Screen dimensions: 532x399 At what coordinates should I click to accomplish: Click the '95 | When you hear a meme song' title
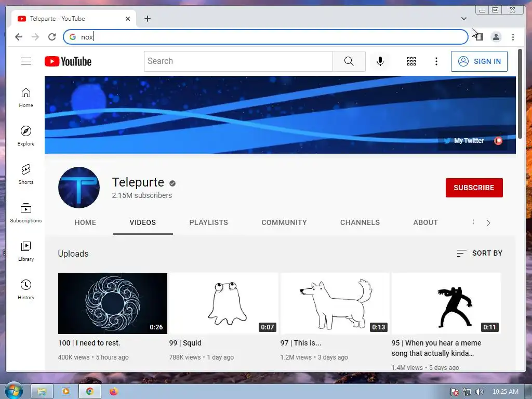[x=436, y=348]
